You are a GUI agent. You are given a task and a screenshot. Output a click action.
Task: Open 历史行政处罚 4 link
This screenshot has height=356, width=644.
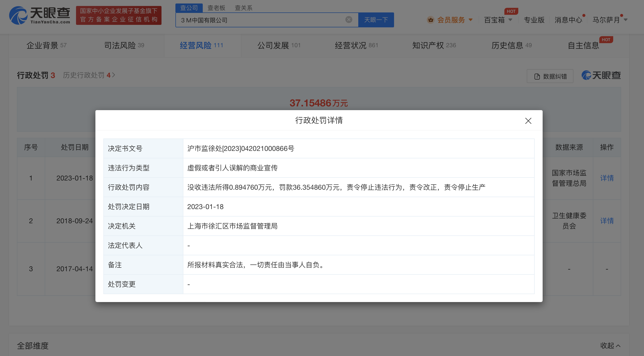pyautogui.click(x=89, y=75)
